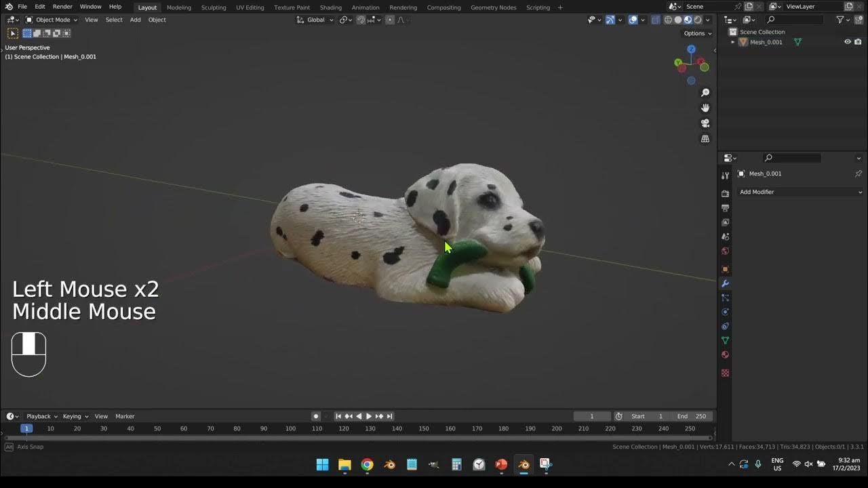
Task: Click the play animation button
Action: click(x=369, y=416)
